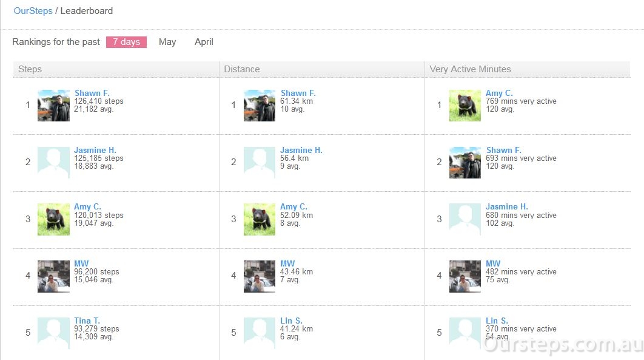Click the Amy C. name in Very Active Minutes
The width and height of the screenshot is (644, 360).
499,93
